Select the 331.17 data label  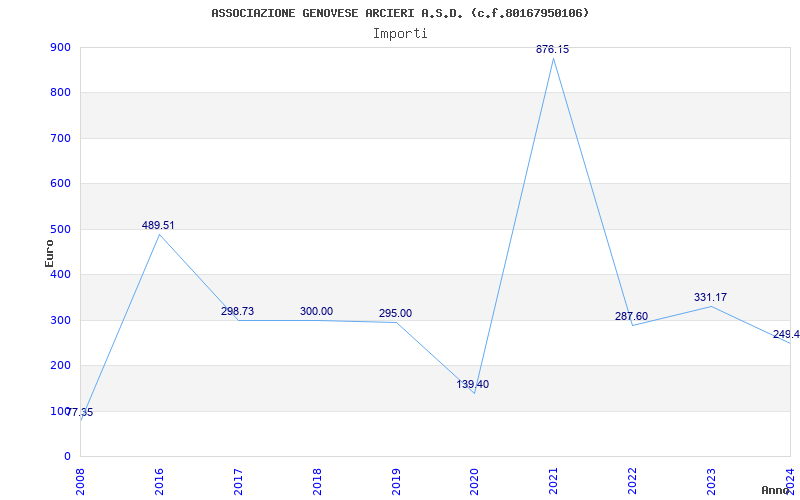[x=710, y=297]
